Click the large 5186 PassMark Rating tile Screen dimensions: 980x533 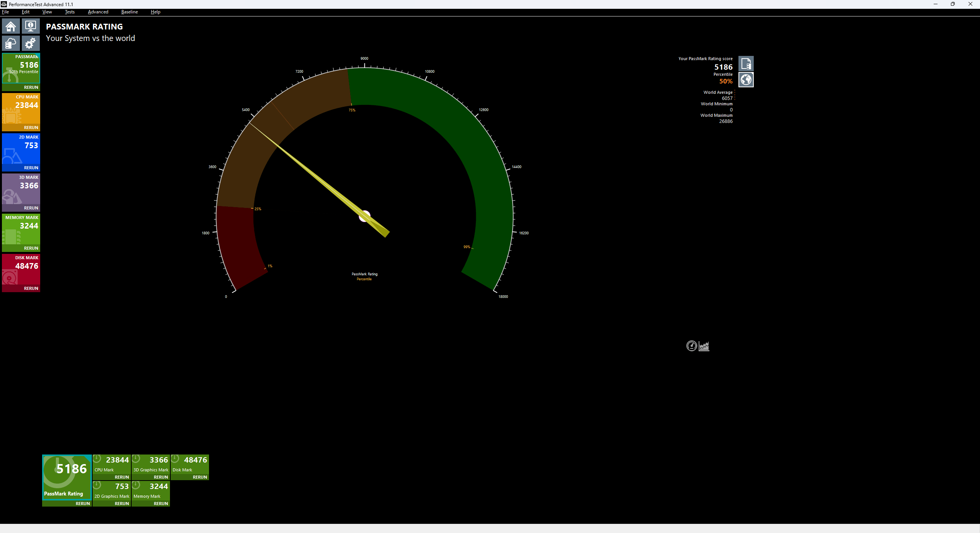(67, 477)
